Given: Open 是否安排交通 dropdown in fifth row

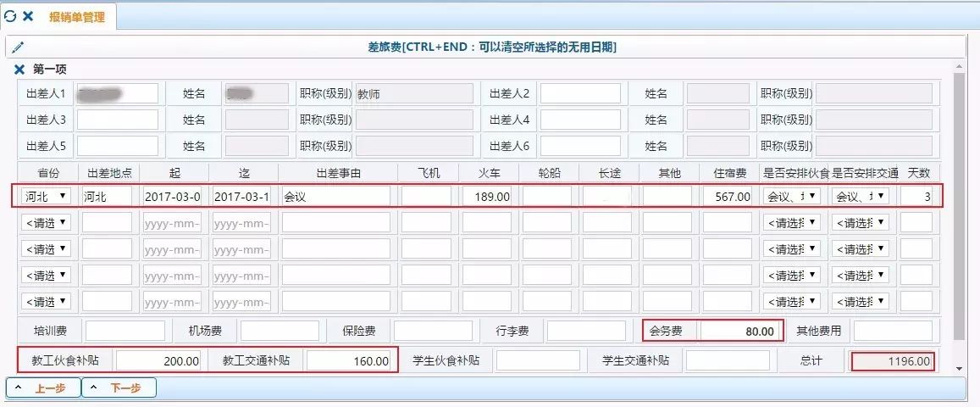Looking at the screenshot, I should coord(861,301).
